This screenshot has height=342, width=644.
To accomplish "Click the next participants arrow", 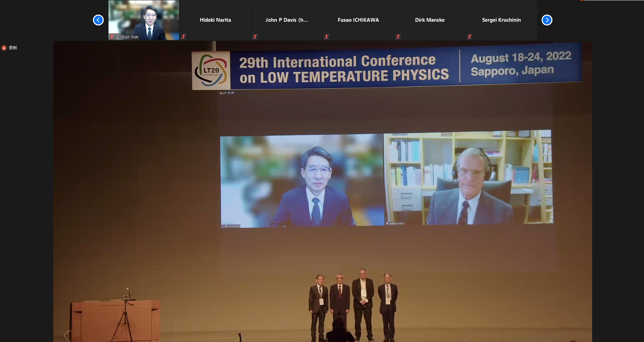I will coord(547,20).
